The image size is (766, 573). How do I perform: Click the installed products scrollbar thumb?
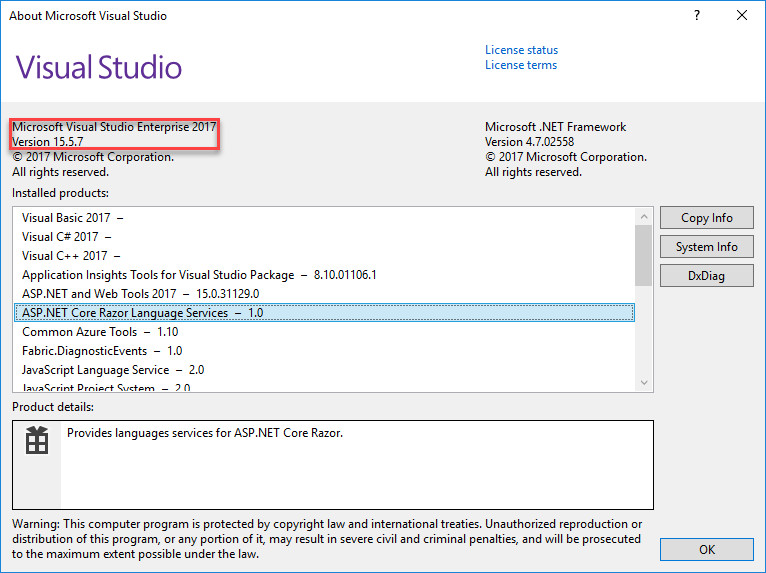[644, 255]
